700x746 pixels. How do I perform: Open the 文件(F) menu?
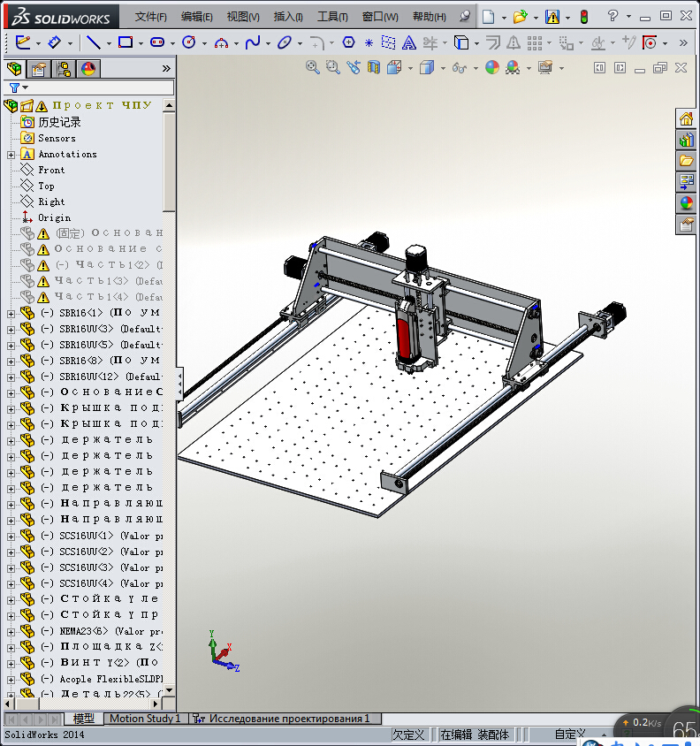coord(151,17)
